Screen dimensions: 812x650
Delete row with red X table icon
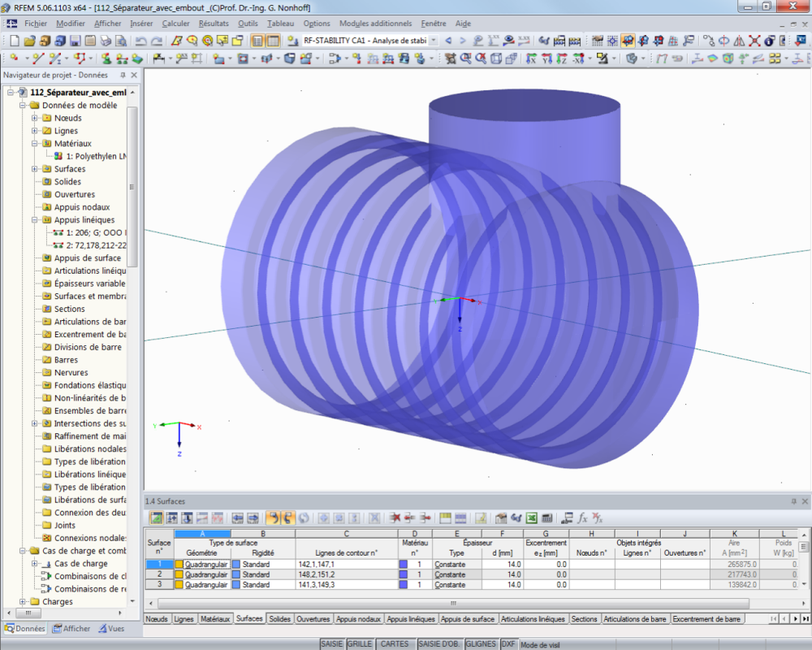pyautogui.click(x=395, y=518)
